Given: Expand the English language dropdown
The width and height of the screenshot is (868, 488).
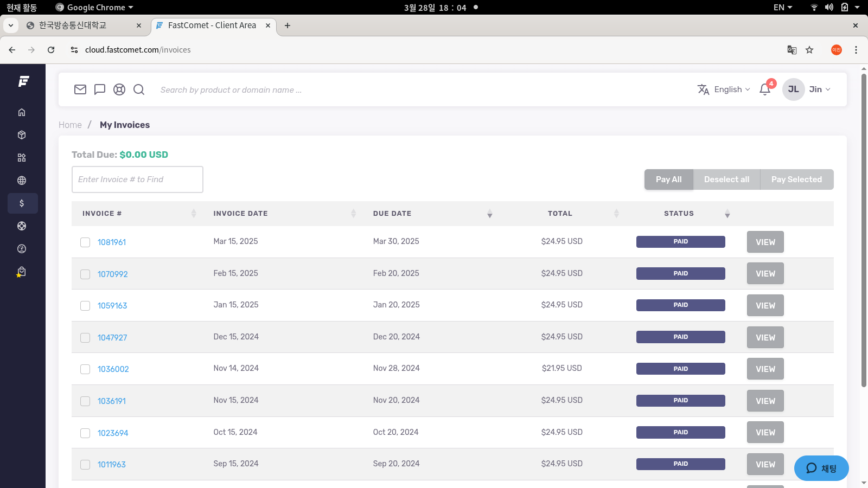Looking at the screenshot, I should (x=724, y=89).
